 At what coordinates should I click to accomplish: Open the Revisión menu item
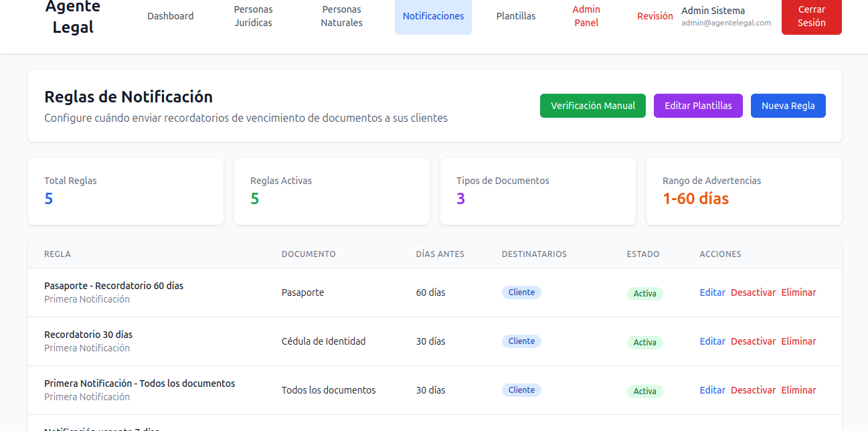(655, 15)
